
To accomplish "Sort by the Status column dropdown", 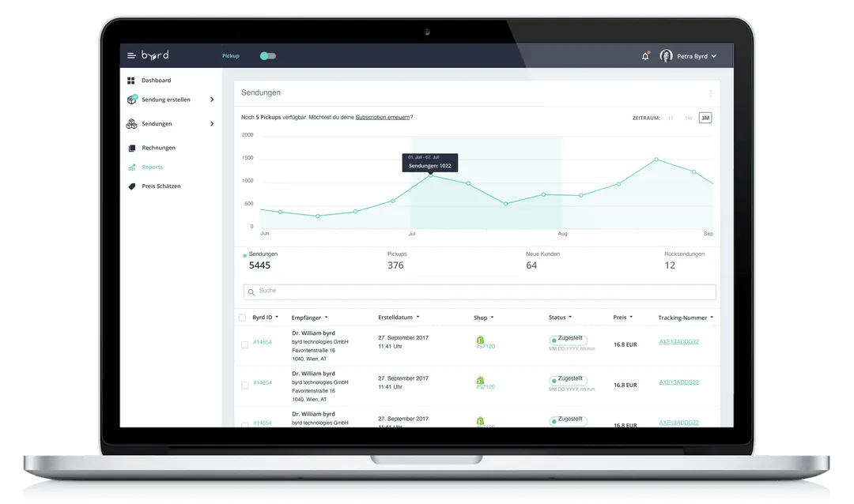I will point(560,318).
